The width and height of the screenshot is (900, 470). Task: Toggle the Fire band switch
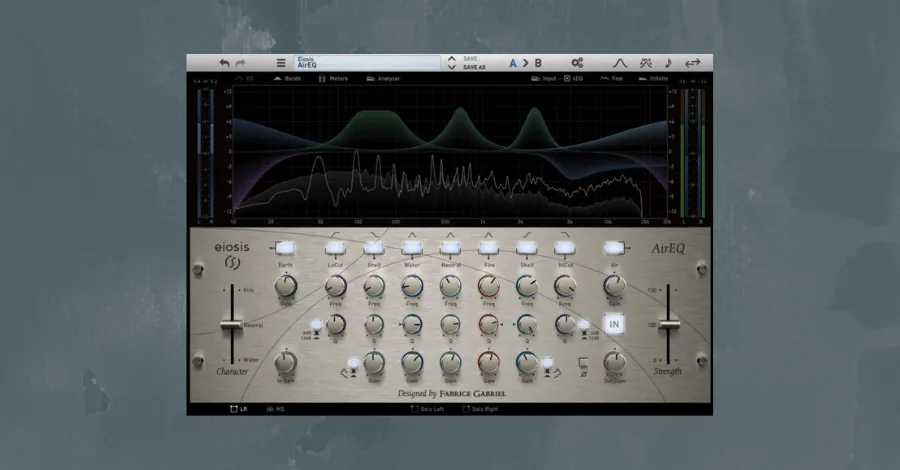(488, 248)
